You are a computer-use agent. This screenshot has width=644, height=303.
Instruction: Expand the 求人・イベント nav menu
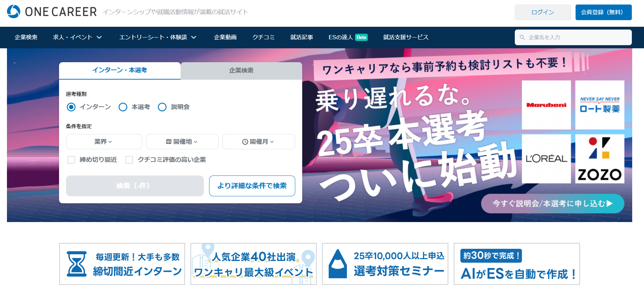click(77, 38)
